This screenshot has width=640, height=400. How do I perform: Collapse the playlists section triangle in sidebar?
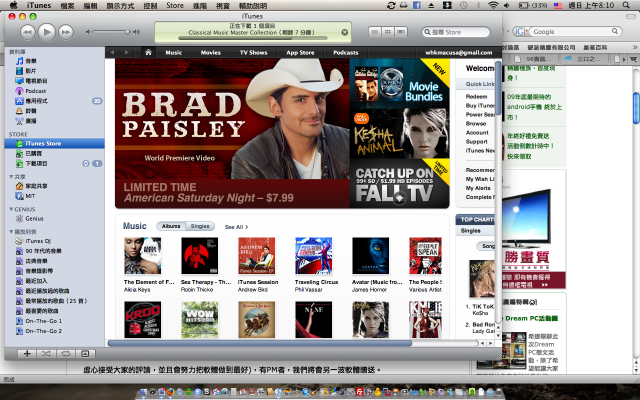pyautogui.click(x=11, y=231)
